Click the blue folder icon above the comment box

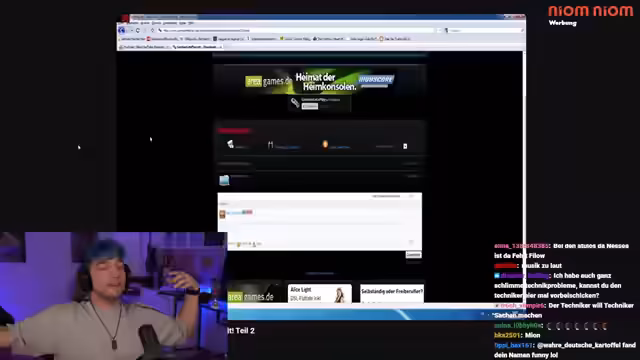224,180
